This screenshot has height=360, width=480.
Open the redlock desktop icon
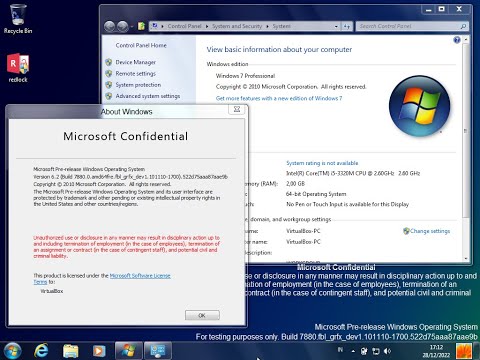point(18,68)
